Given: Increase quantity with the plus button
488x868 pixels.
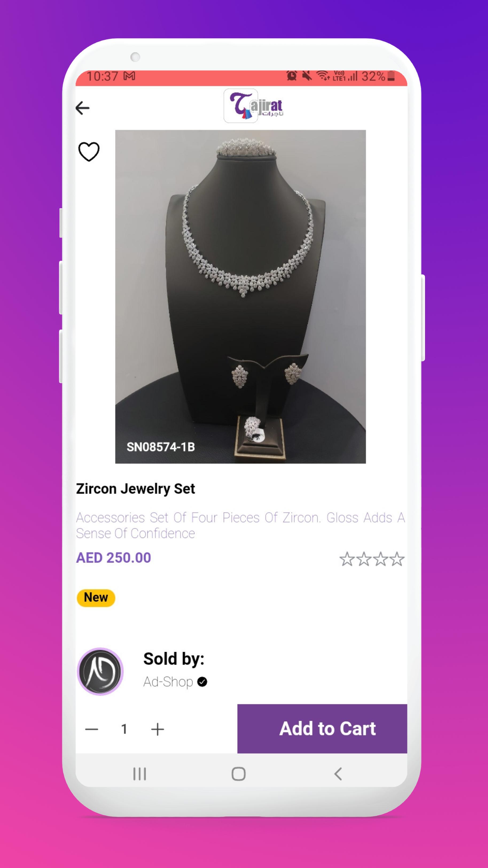Looking at the screenshot, I should 157,730.
